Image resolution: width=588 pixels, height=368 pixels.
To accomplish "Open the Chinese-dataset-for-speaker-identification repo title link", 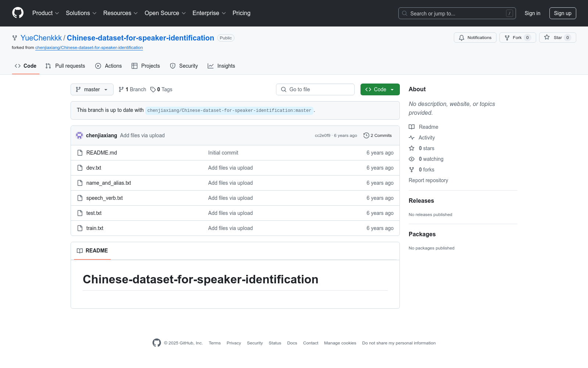I will (140, 38).
